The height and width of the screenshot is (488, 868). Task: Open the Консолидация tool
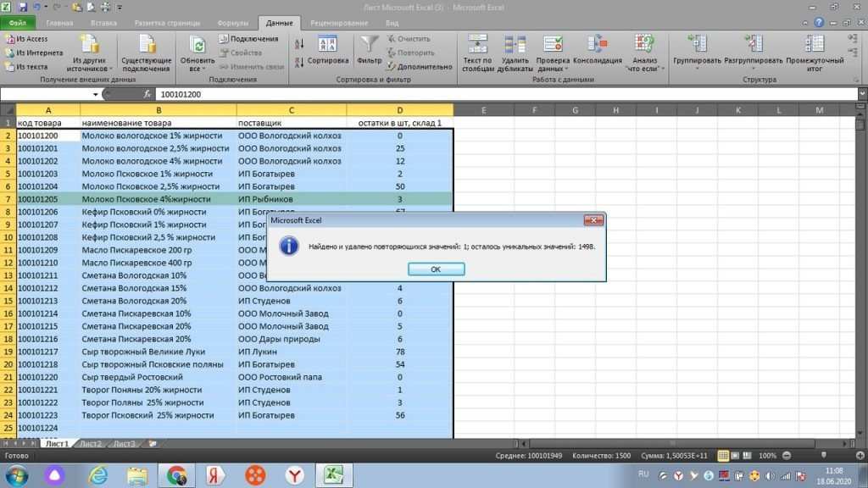596,51
